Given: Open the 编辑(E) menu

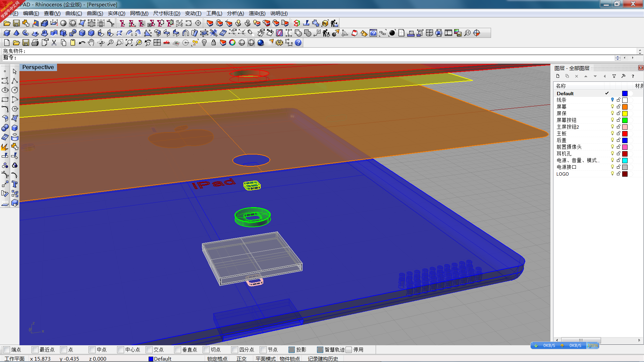Looking at the screenshot, I should (31, 13).
